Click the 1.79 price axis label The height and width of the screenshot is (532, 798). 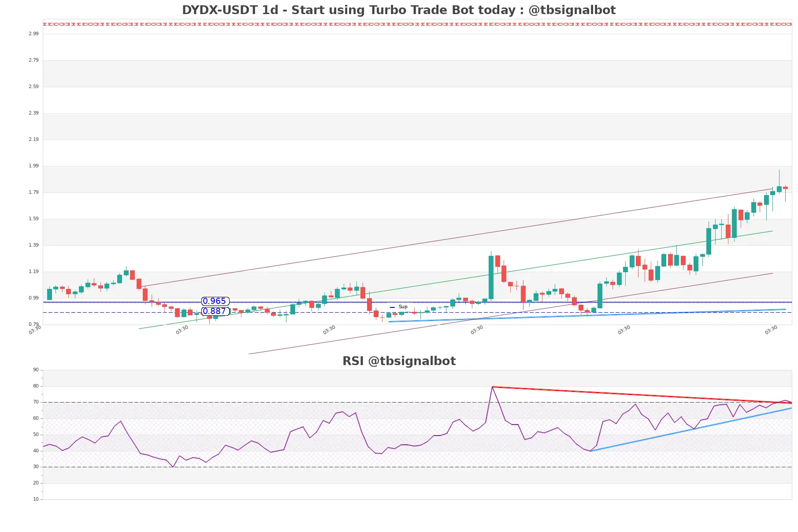point(33,192)
